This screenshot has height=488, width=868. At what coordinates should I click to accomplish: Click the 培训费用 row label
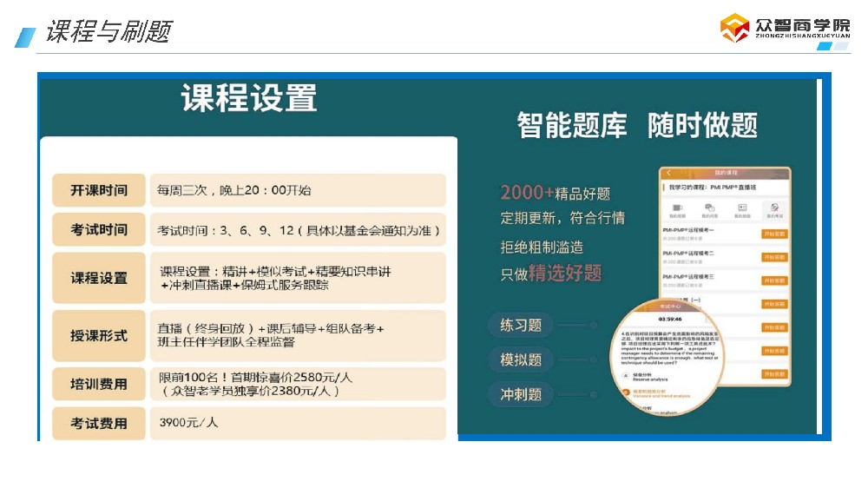click(x=98, y=384)
